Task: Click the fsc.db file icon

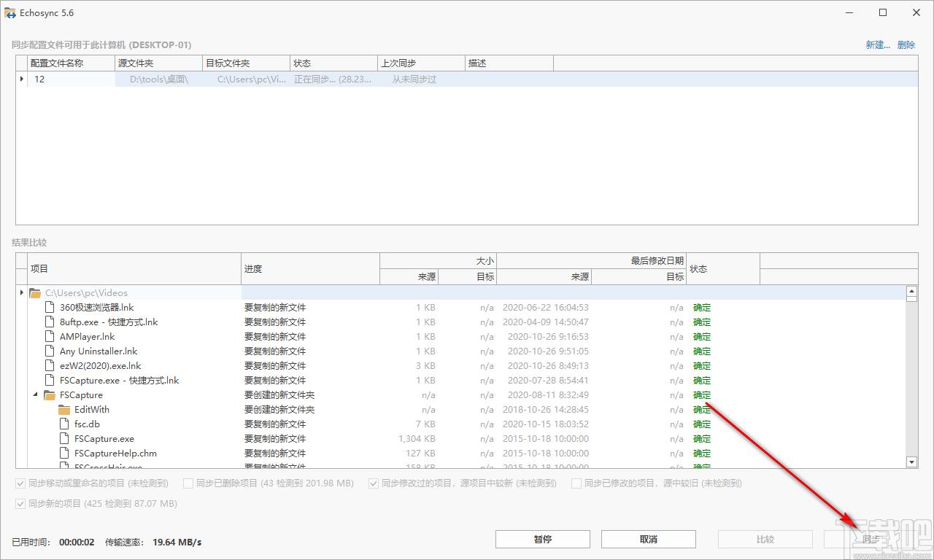Action: point(64,424)
